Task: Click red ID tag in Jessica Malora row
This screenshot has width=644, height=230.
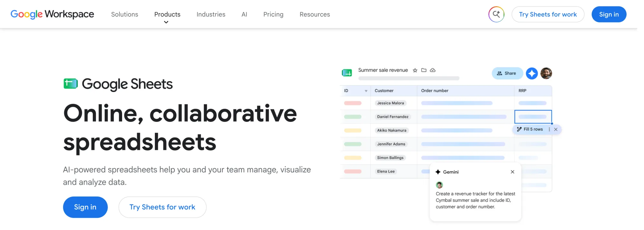Action: coord(352,103)
